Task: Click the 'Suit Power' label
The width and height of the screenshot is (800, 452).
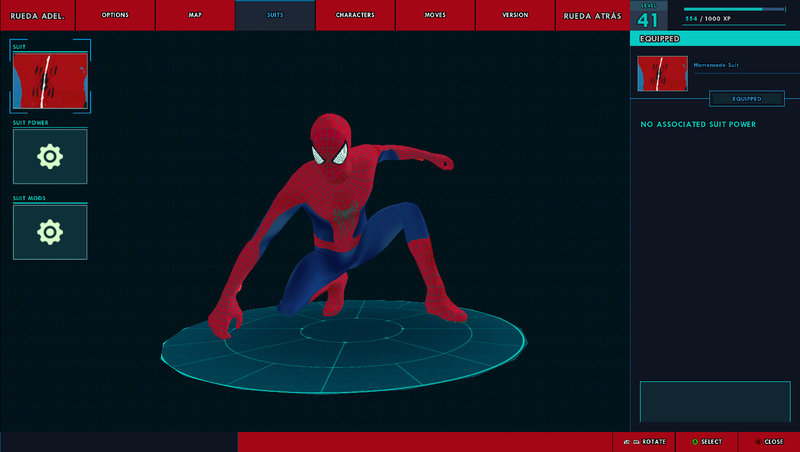Action: point(31,123)
